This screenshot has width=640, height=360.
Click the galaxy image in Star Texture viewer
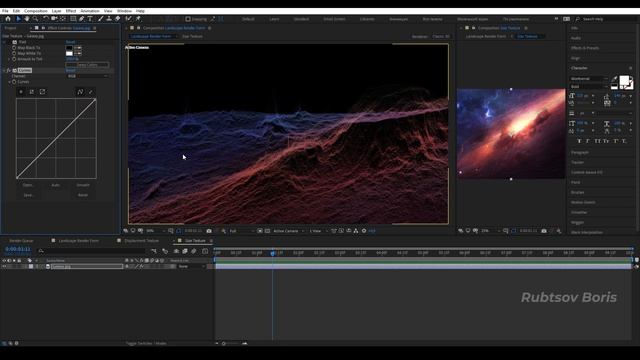pos(511,133)
